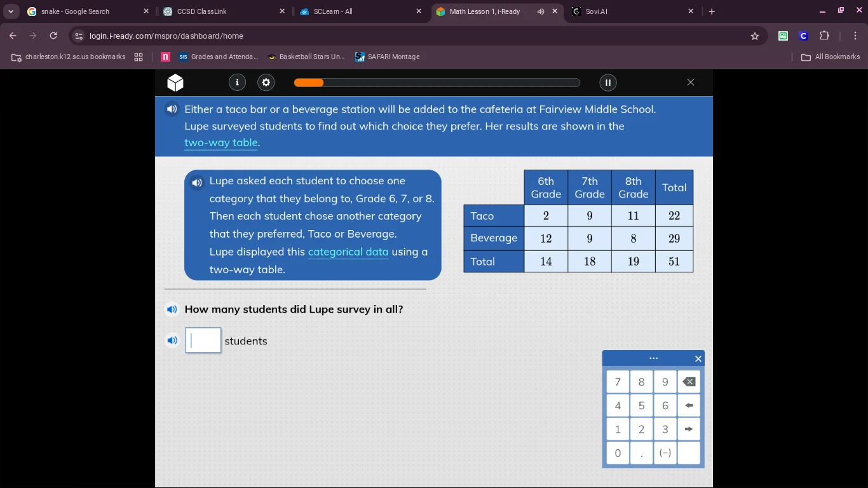
Task: Open the All Bookmarks folder
Action: tap(831, 57)
